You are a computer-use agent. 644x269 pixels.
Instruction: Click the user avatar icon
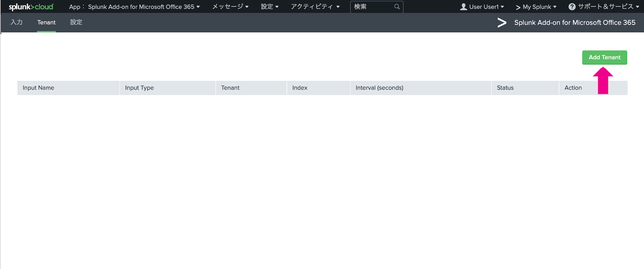tap(463, 7)
